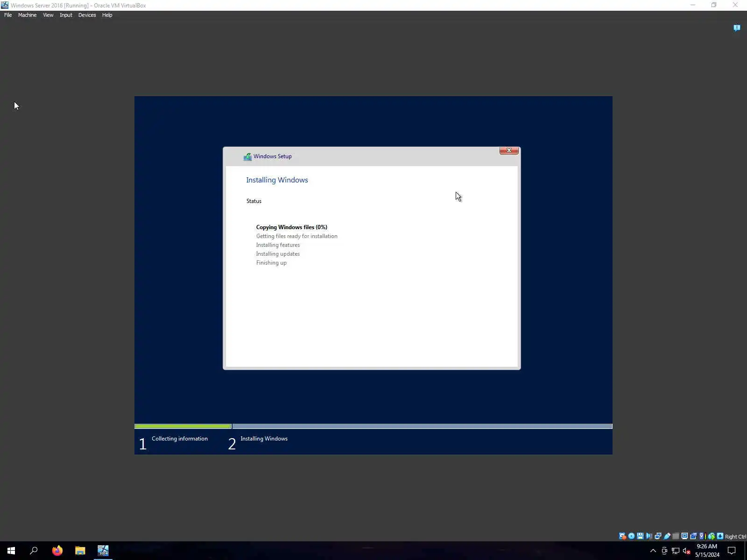Open File Explorer from the taskbar
Image resolution: width=747 pixels, height=560 pixels.
coord(80,551)
